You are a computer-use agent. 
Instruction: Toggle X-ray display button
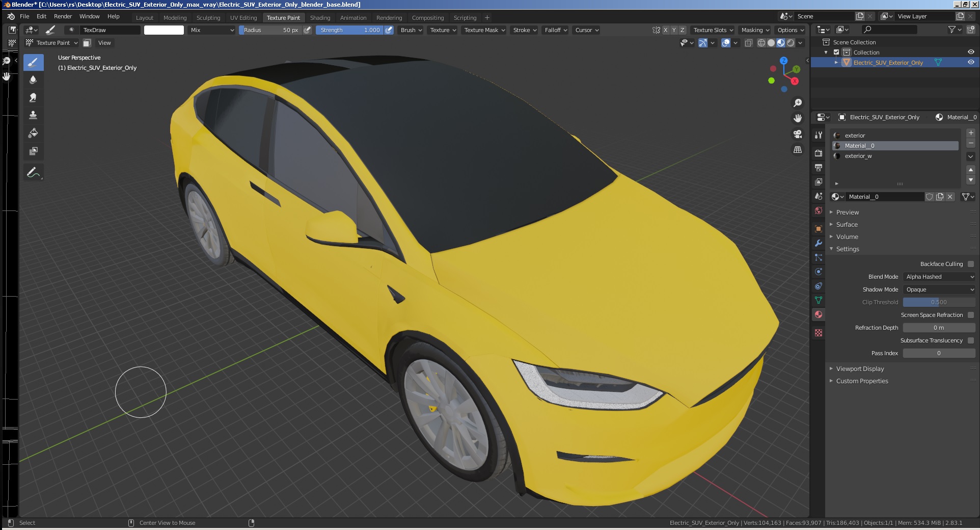(x=749, y=43)
